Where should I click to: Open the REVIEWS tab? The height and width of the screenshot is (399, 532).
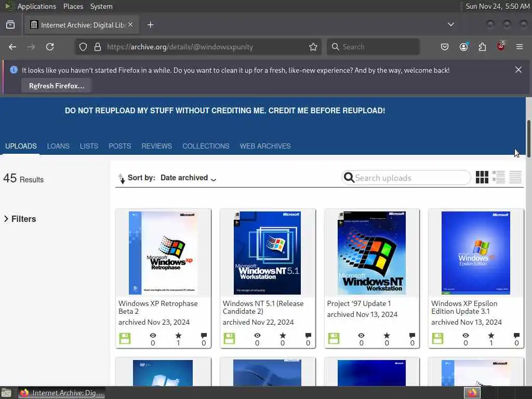[157, 146]
